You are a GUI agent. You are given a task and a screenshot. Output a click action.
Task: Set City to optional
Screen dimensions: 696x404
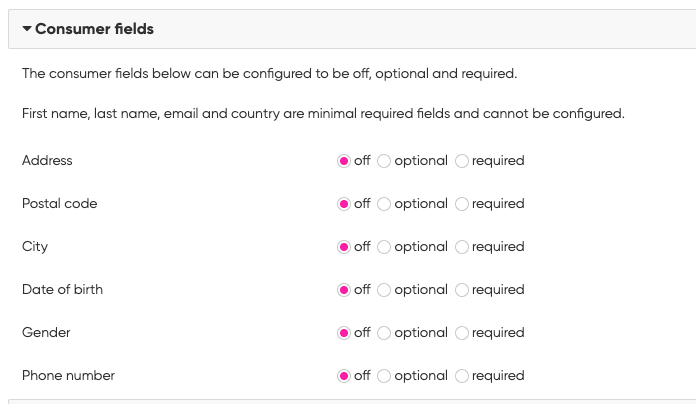384,247
